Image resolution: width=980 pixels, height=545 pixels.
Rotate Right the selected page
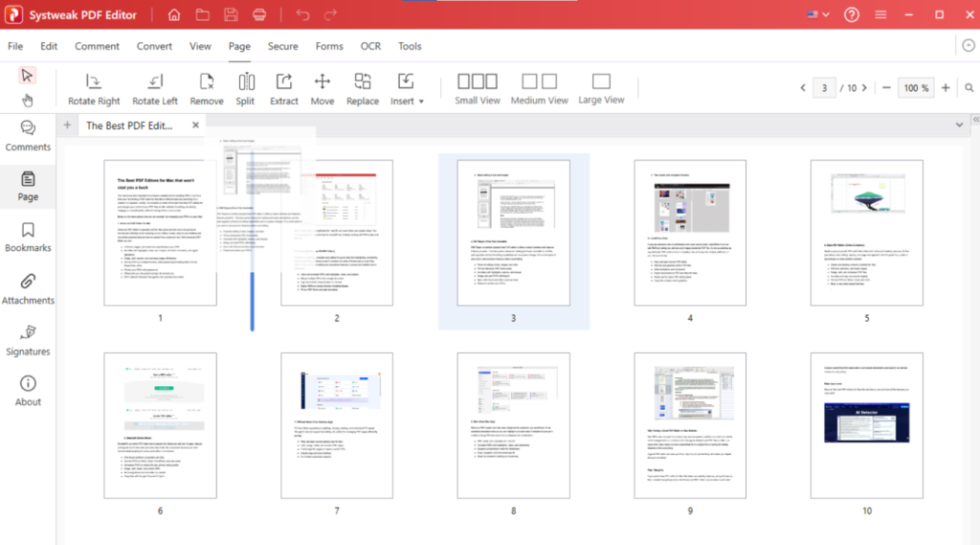pyautogui.click(x=94, y=89)
